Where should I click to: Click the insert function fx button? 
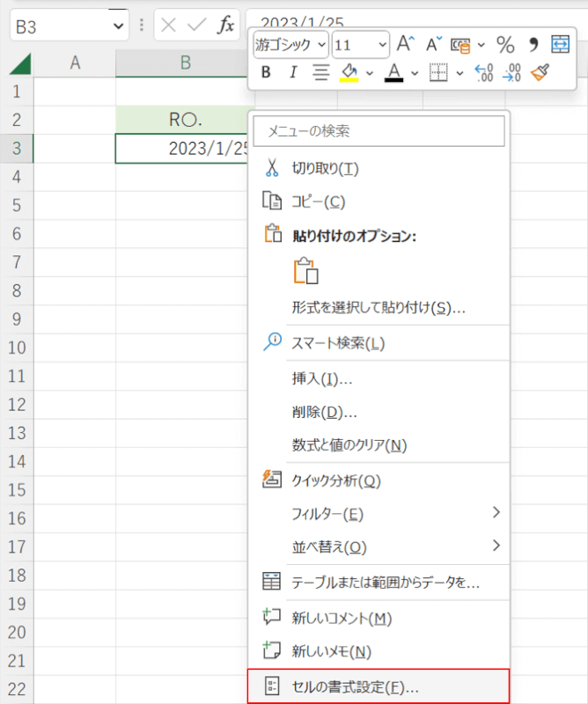226,26
